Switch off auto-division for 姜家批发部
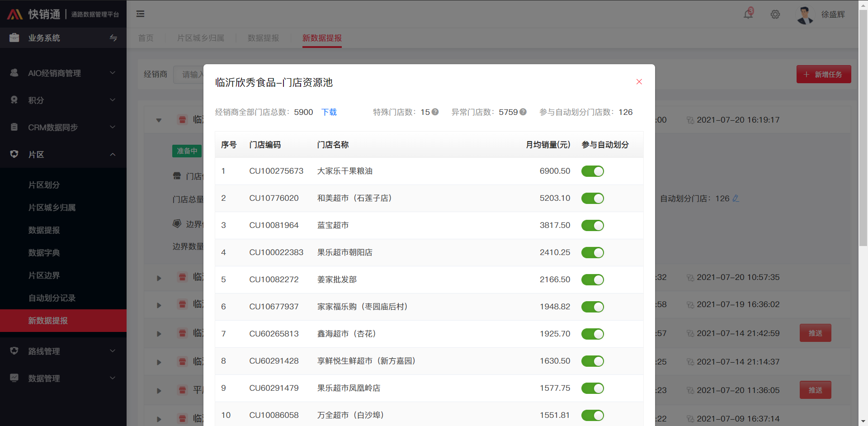 point(593,280)
